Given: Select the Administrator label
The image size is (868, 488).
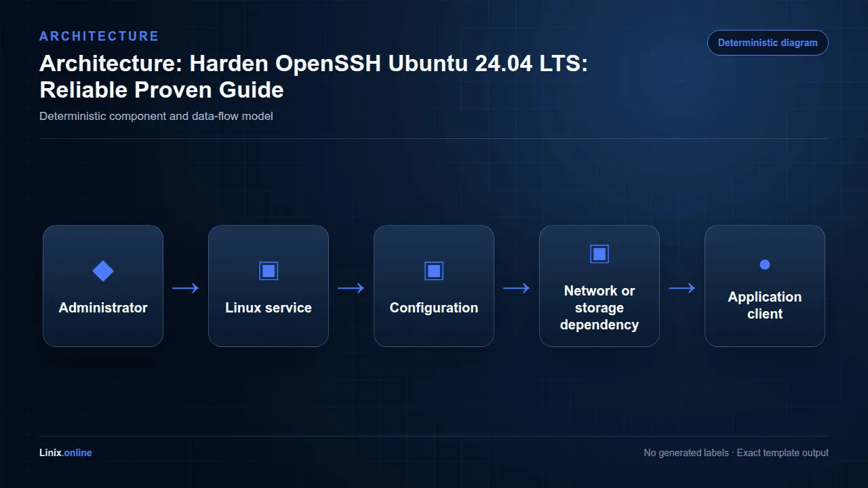Looking at the screenshot, I should coord(103,308).
